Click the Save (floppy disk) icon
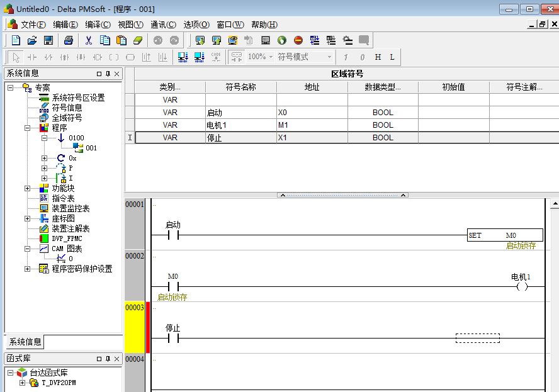The width and height of the screenshot is (559, 392). (x=48, y=40)
